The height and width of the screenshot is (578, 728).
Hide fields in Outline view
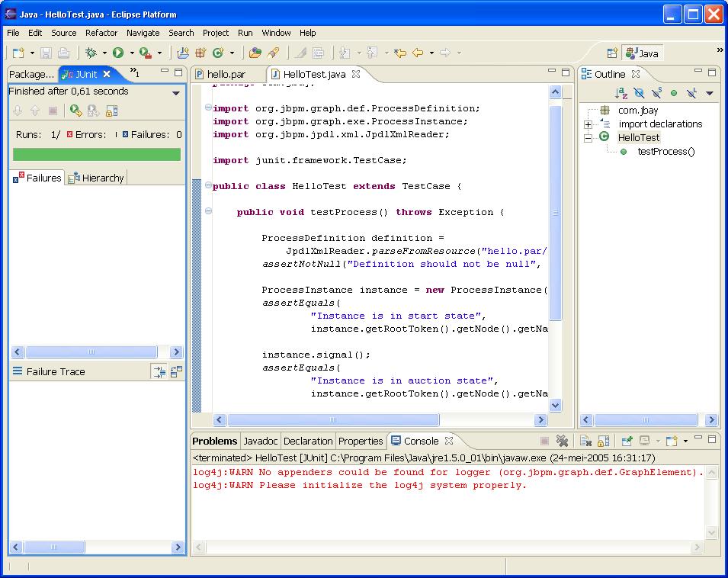coord(639,93)
